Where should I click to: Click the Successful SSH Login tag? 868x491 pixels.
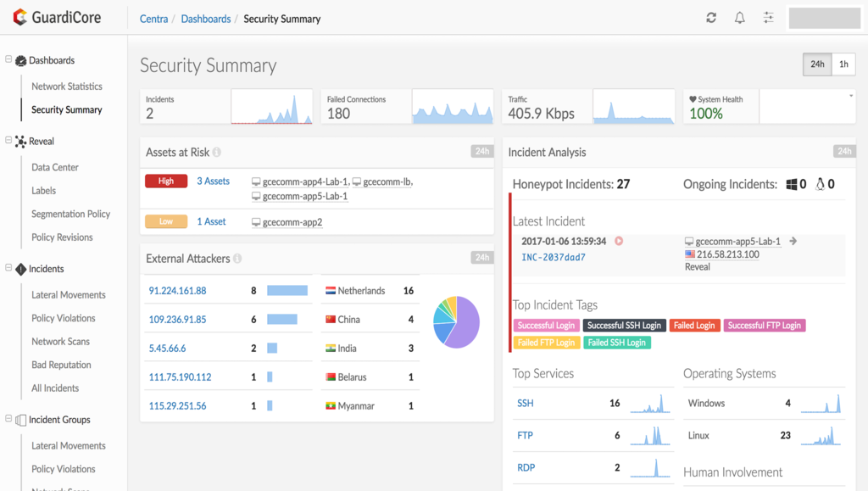pos(624,326)
